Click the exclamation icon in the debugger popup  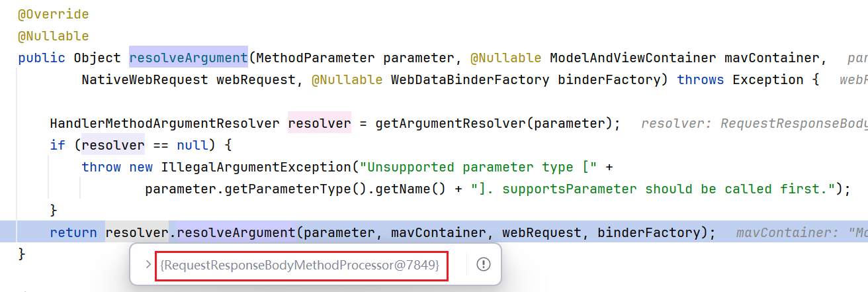click(x=484, y=265)
